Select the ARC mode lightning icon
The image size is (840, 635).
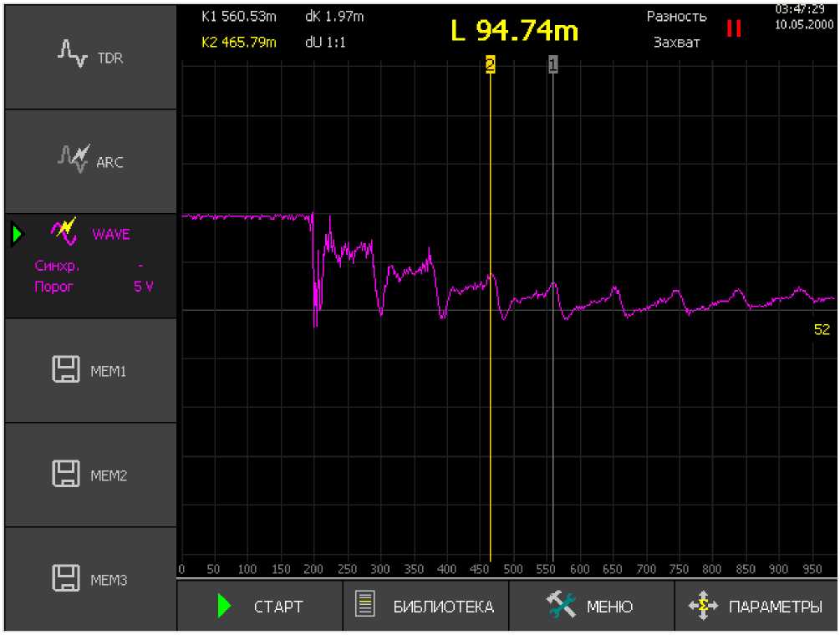74,159
